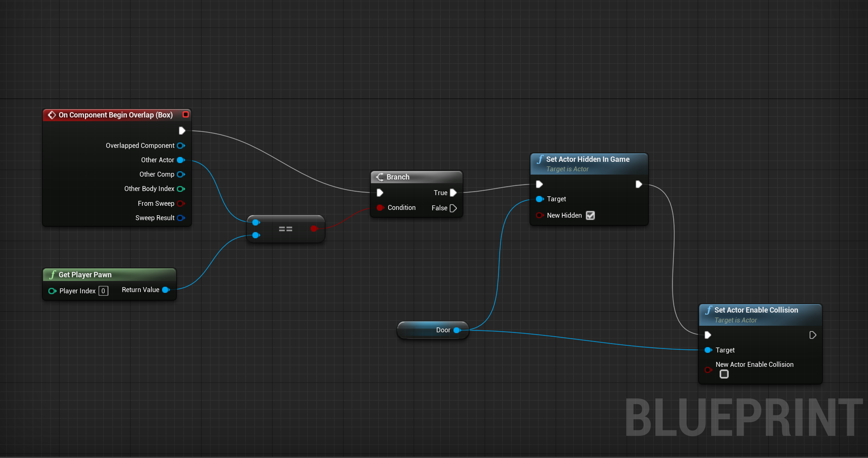The height and width of the screenshot is (458, 868).
Task: Select the Get Player Pawn node header
Action: click(85, 275)
